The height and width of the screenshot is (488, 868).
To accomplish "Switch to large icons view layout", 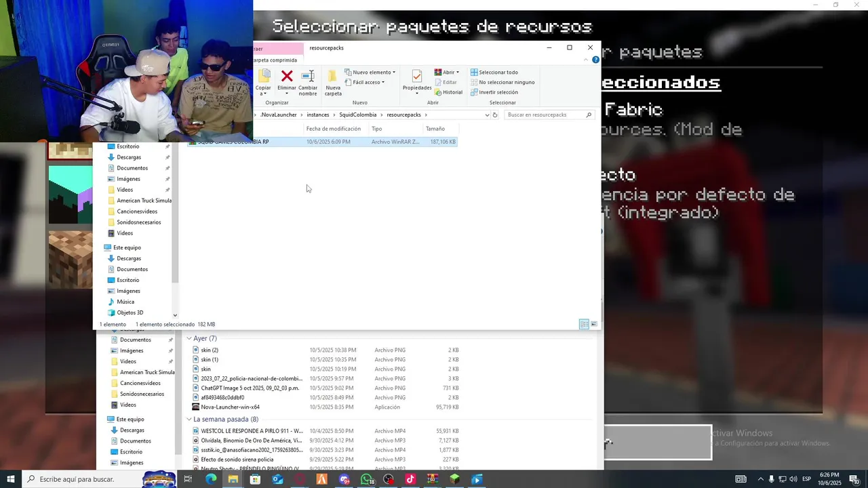I will (x=594, y=324).
